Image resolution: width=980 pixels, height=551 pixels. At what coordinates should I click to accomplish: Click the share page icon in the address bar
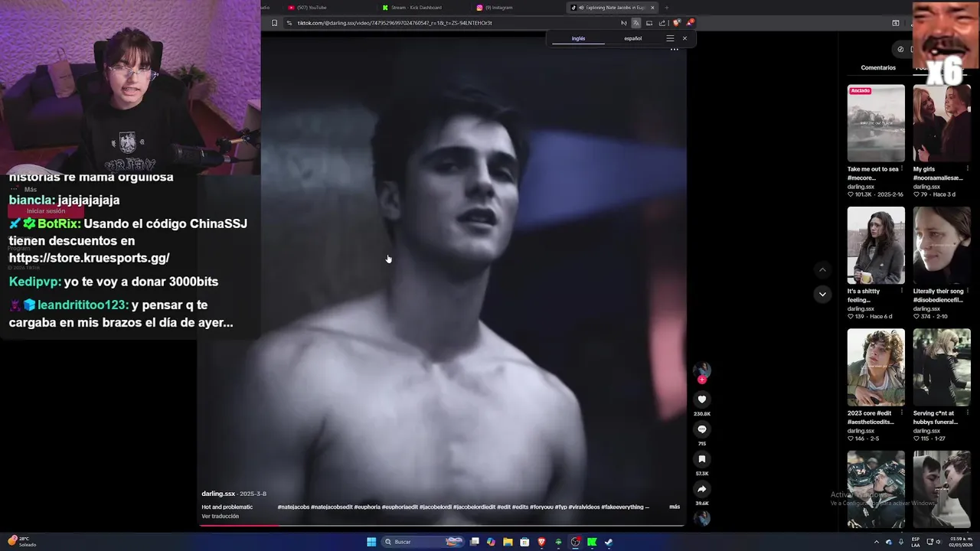[x=661, y=23]
